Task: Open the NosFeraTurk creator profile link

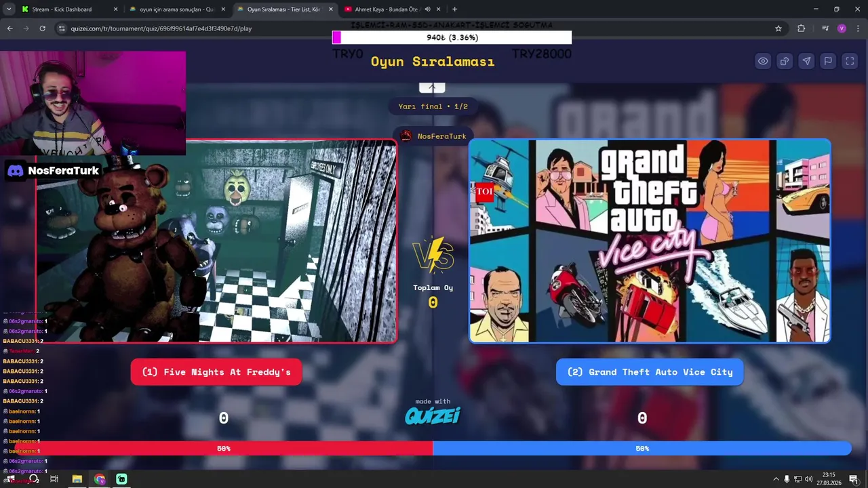Action: (x=433, y=136)
